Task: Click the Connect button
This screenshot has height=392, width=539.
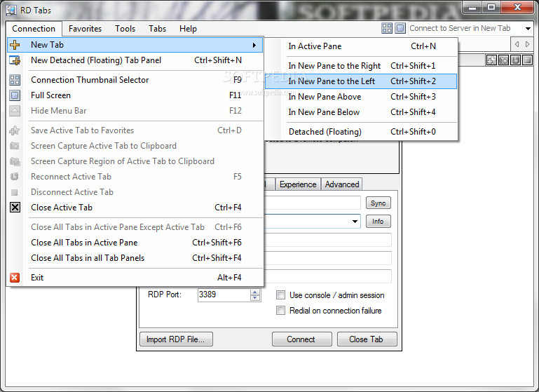Action: tap(302, 339)
